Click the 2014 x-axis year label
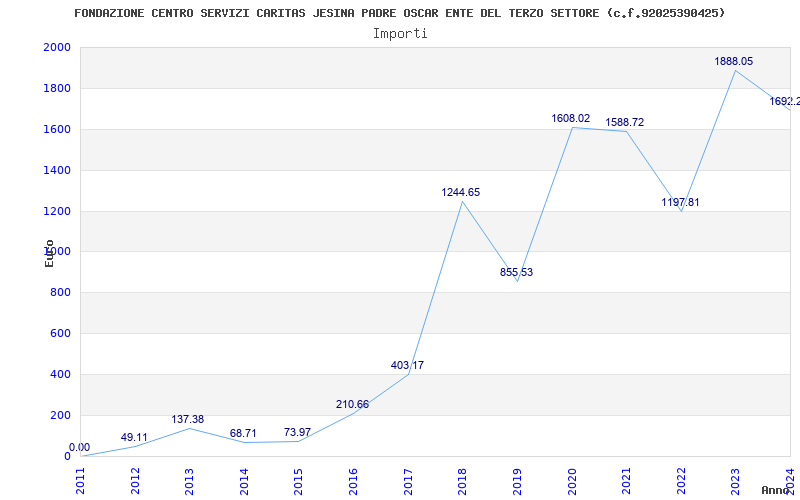This screenshot has width=800, height=500. (x=244, y=482)
